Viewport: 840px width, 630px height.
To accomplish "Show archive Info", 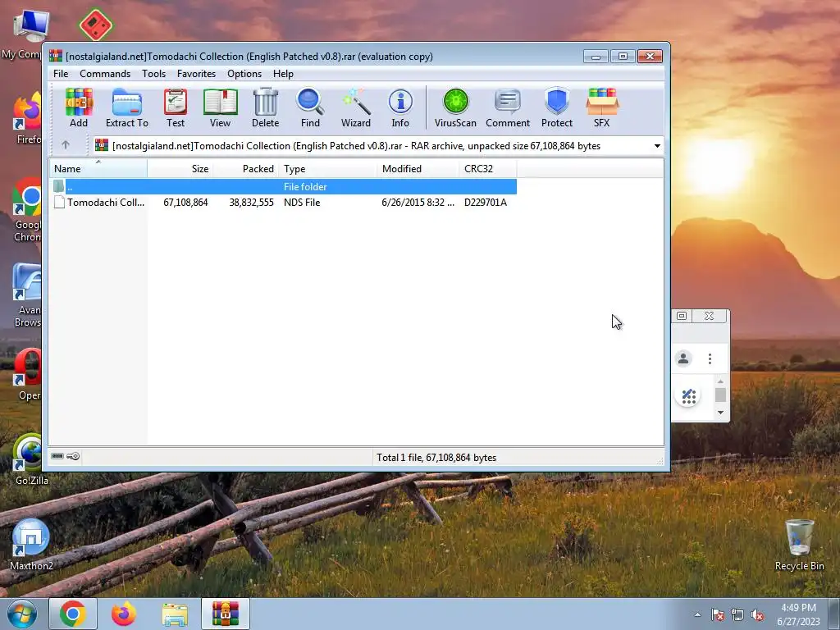I will (400, 107).
